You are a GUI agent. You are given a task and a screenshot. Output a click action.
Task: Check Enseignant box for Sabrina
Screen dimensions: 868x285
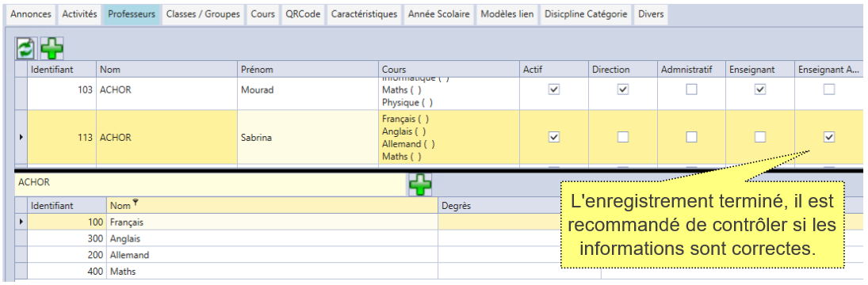click(760, 137)
